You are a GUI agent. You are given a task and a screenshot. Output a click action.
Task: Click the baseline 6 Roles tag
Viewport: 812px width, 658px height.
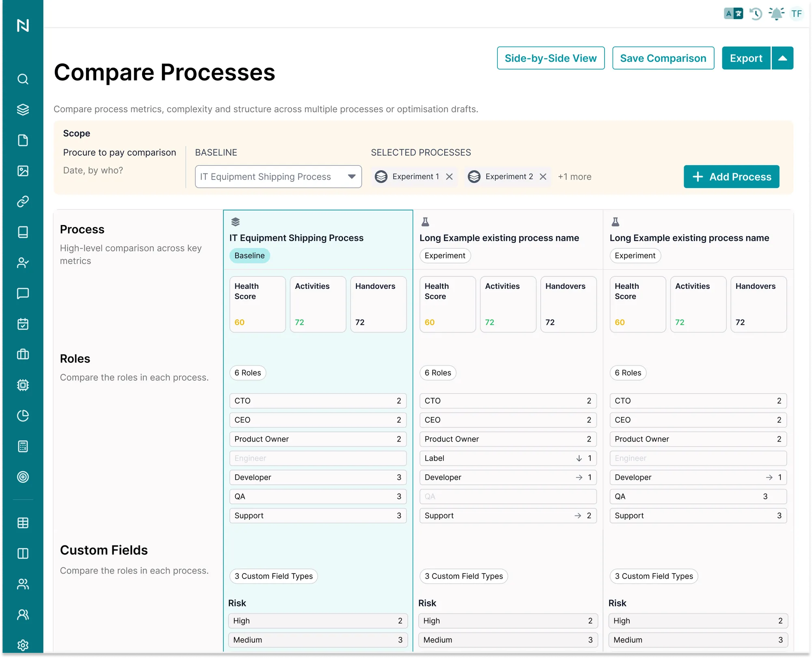tap(248, 373)
